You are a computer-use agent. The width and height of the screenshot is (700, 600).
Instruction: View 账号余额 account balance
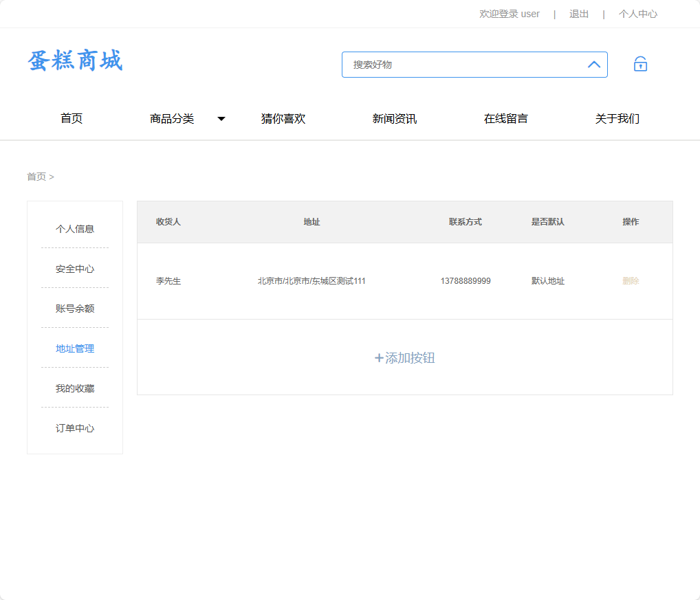coord(74,309)
